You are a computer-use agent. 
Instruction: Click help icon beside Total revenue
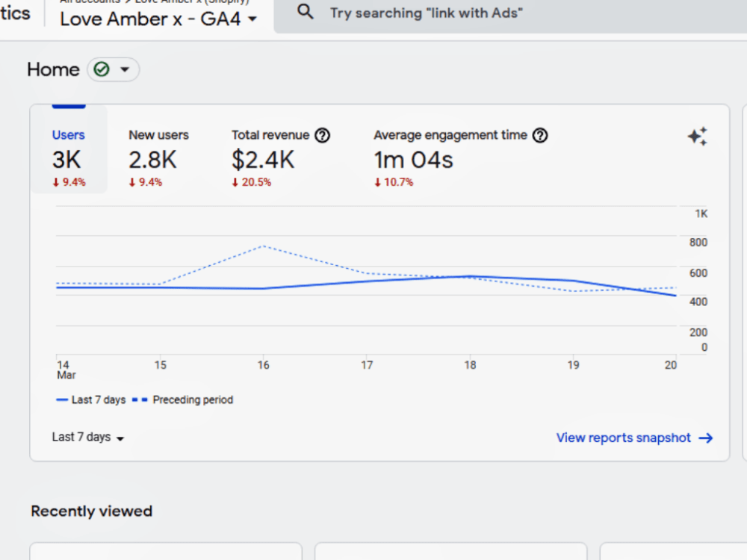click(x=323, y=136)
